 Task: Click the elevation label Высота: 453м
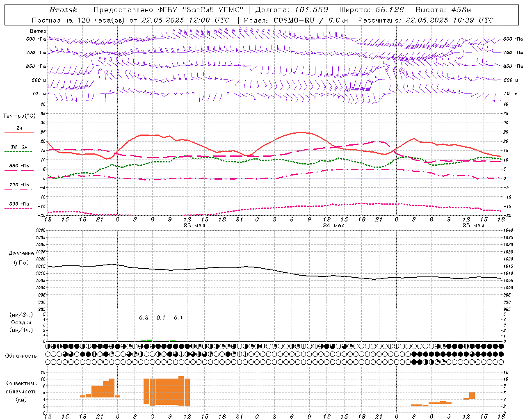tap(443, 10)
